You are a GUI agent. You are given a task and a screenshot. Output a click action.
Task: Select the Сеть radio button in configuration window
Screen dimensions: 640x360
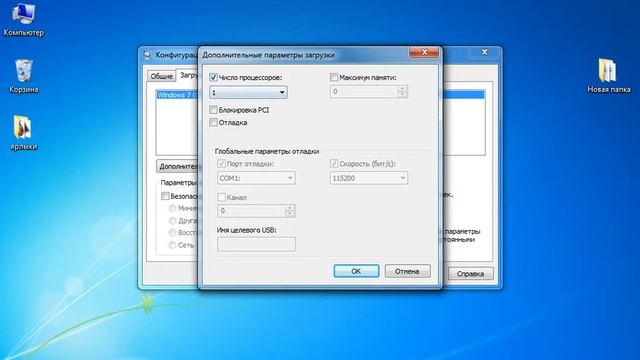pyautogui.click(x=173, y=245)
